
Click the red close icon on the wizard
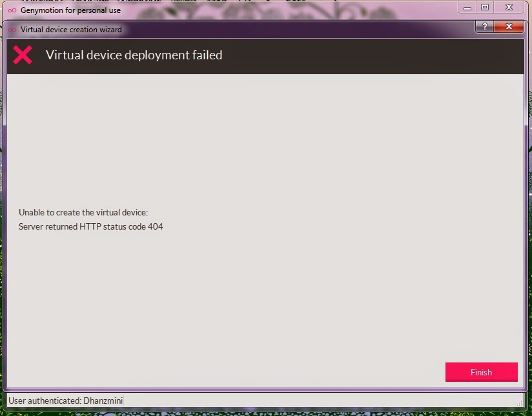[x=509, y=27]
